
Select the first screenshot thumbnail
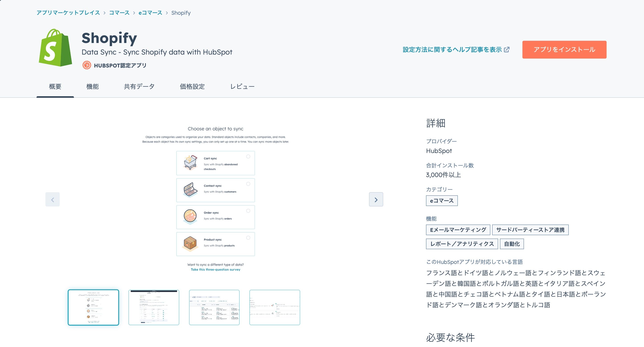coord(93,307)
